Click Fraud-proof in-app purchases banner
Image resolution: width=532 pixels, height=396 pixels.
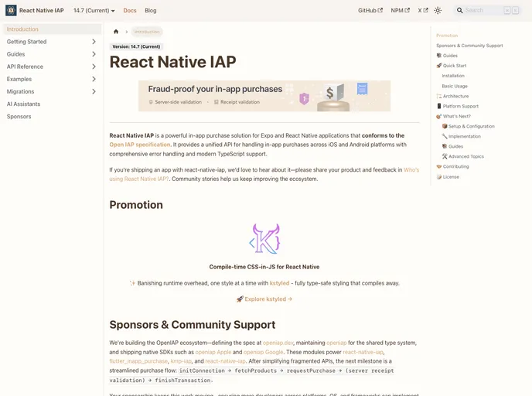pyautogui.click(x=264, y=96)
